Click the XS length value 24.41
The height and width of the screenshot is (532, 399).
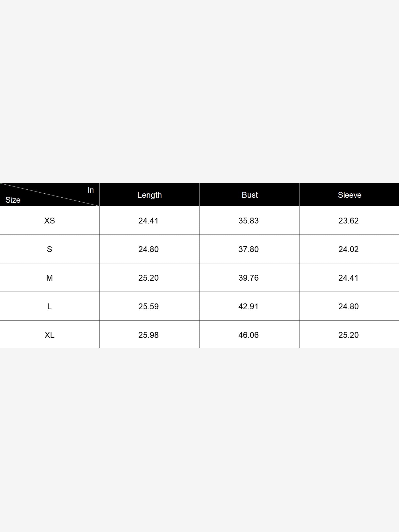(x=148, y=221)
